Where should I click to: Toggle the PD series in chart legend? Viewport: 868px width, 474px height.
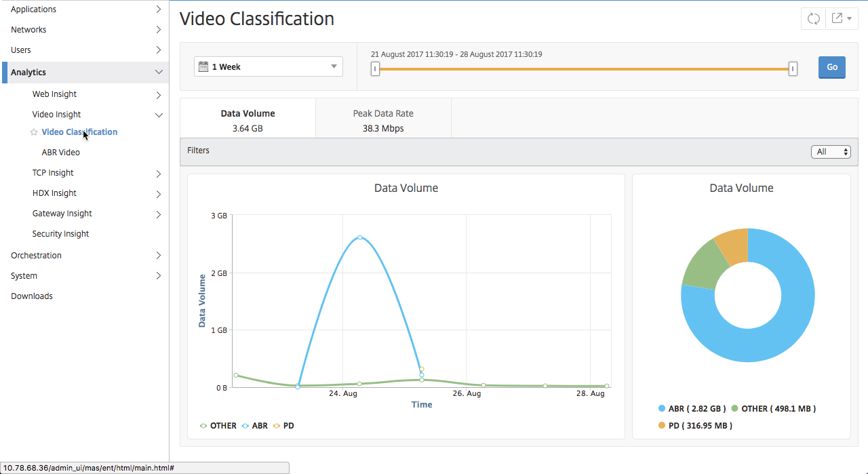(283, 426)
